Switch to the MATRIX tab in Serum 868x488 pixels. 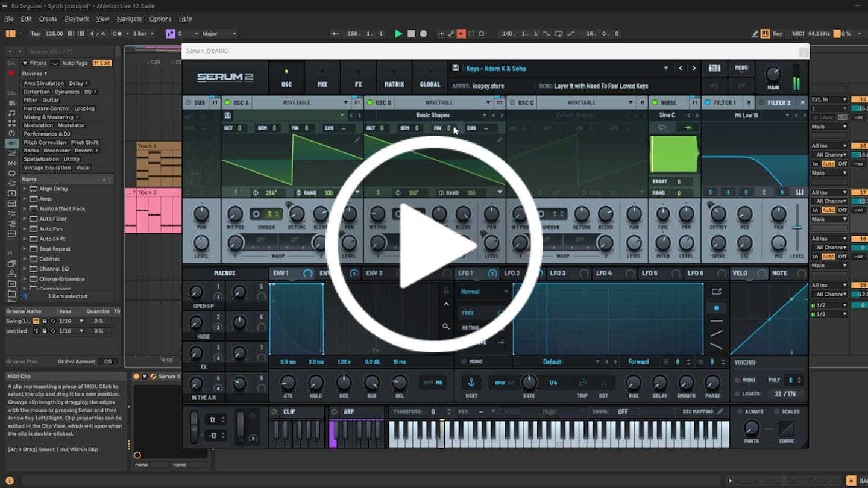point(394,78)
